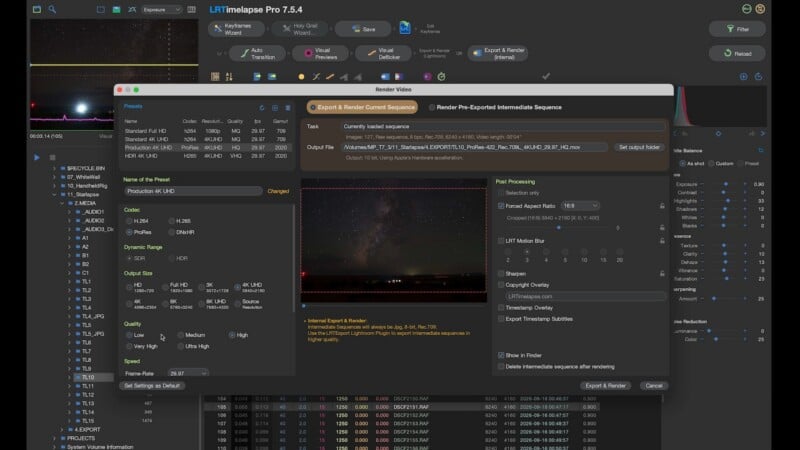This screenshot has width=800, height=450.
Task: Open the aspect ratio 16:9 dropdown
Action: coord(580,206)
